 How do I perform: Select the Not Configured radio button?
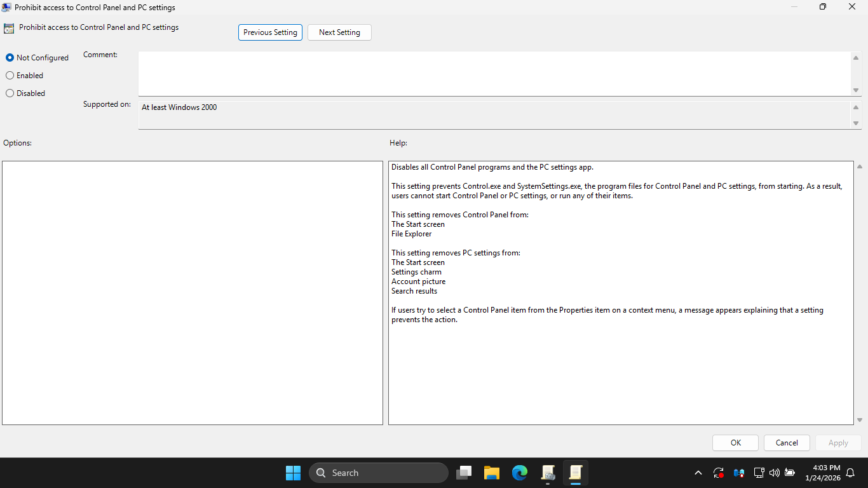[10, 58]
